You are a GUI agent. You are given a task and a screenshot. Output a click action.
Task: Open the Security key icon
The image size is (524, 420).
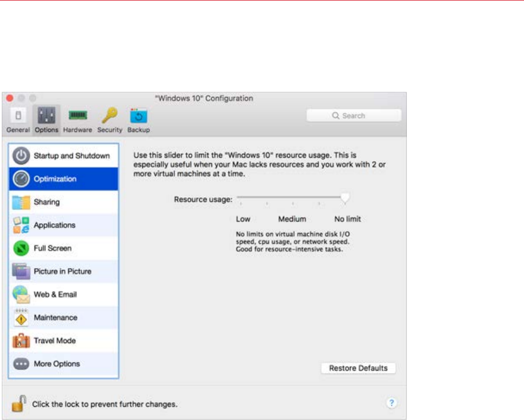pos(110,115)
